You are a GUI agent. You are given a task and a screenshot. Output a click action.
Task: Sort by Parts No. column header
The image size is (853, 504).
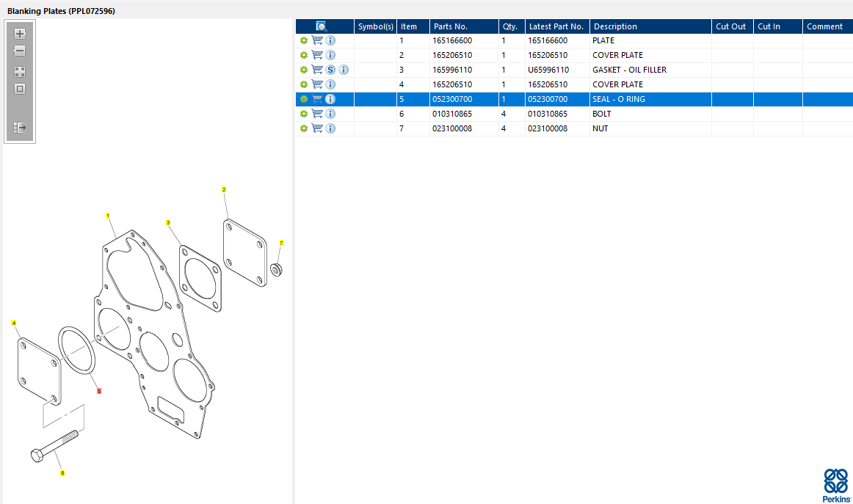[464, 26]
